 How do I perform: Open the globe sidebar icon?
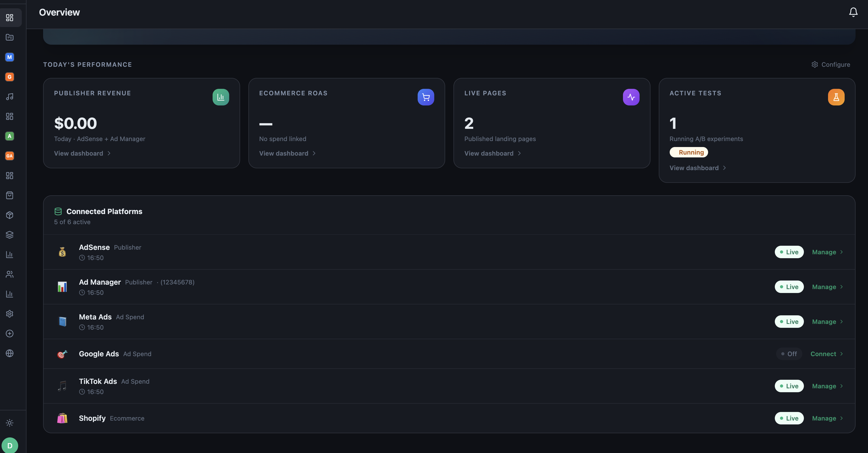10,353
